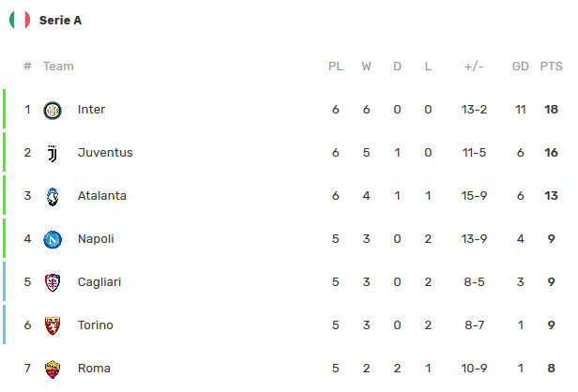Screen dimensions: 578x392
Task: Click the Torino club badge
Action: pos(53,325)
